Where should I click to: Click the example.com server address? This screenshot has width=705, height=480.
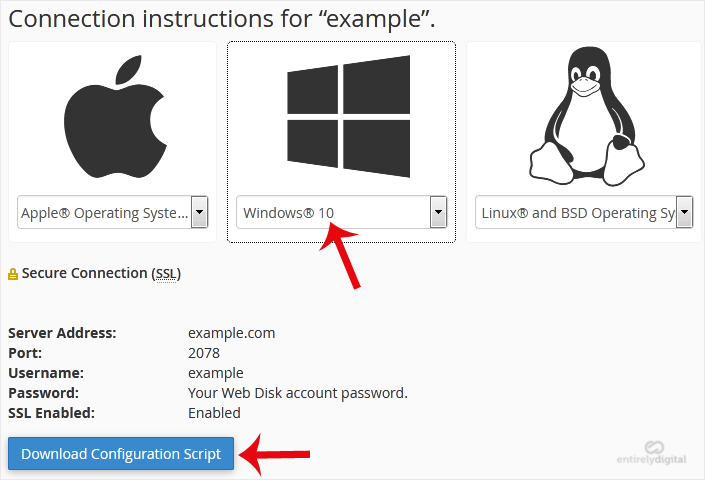[x=231, y=333]
